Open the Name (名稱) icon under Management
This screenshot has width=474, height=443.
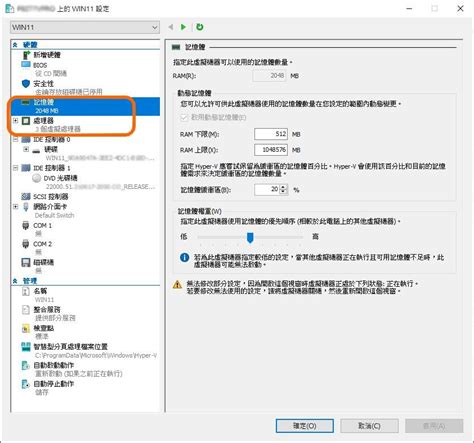26,291
